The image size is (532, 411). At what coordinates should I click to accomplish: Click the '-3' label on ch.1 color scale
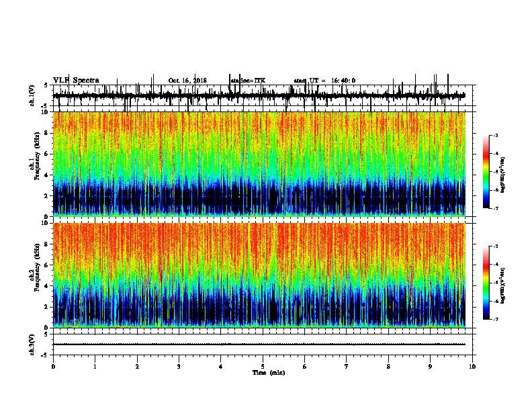point(496,135)
